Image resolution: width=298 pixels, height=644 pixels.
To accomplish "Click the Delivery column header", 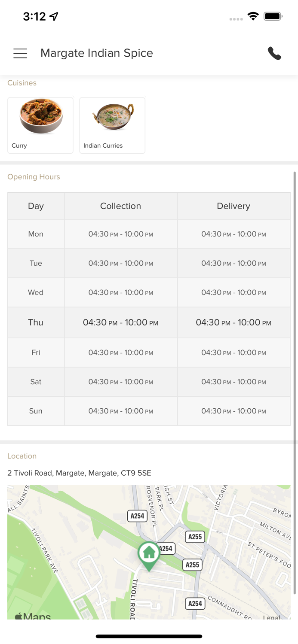I will tap(233, 206).
